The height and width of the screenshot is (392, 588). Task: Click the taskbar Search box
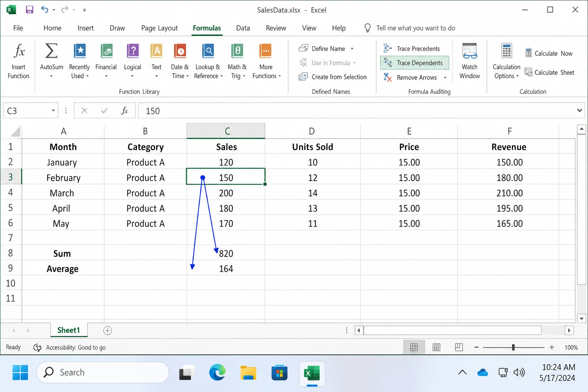click(103, 372)
